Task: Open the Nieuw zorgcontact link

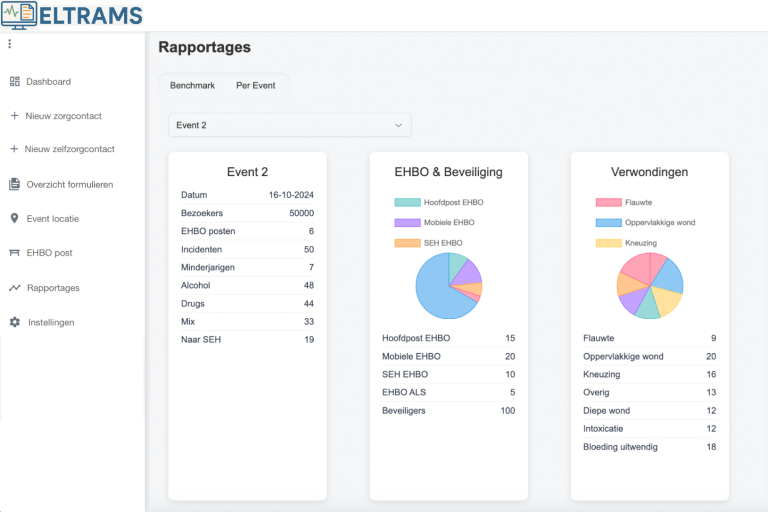Action: pyautogui.click(x=62, y=116)
